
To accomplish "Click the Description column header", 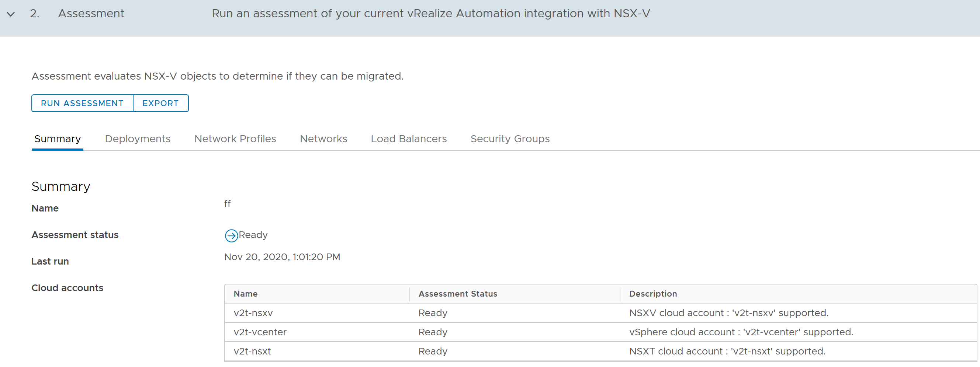I will point(653,294).
